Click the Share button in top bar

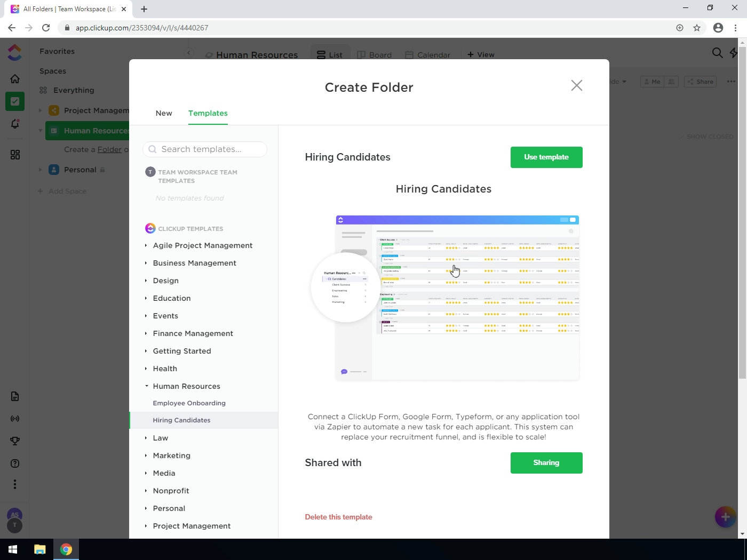700,82
